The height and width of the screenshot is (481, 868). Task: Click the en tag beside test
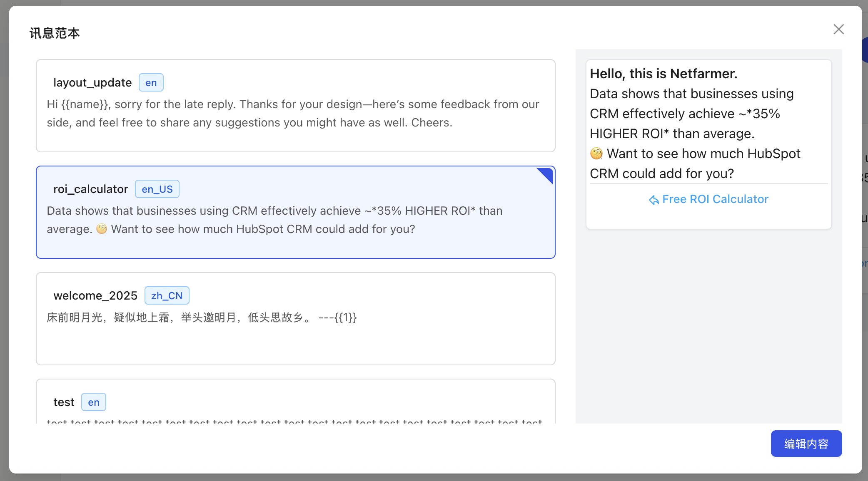[94, 402]
